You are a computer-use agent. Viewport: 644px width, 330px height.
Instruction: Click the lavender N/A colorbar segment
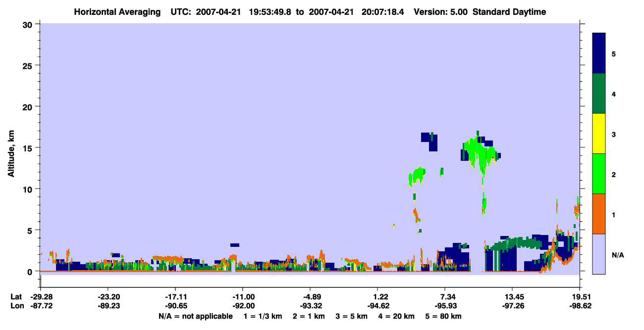598,254
